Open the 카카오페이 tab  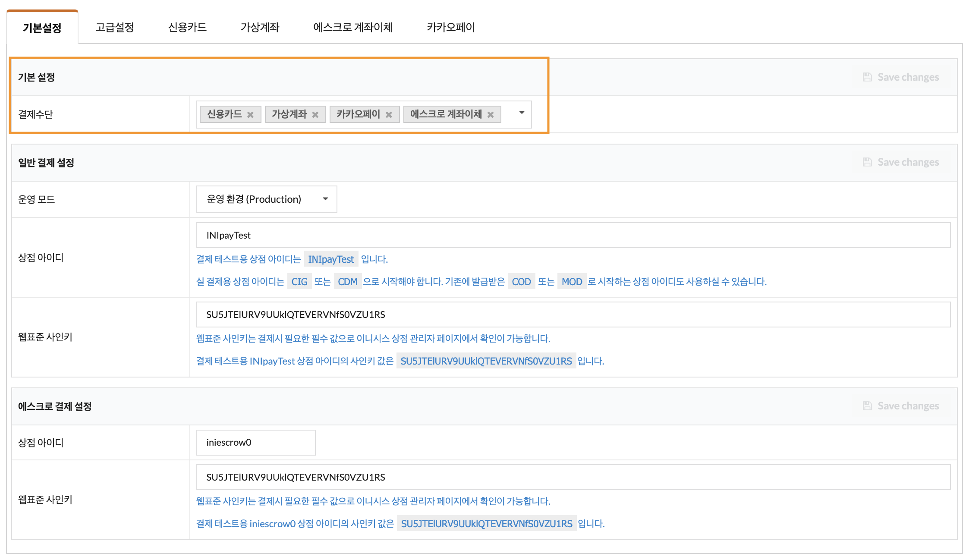point(450,27)
